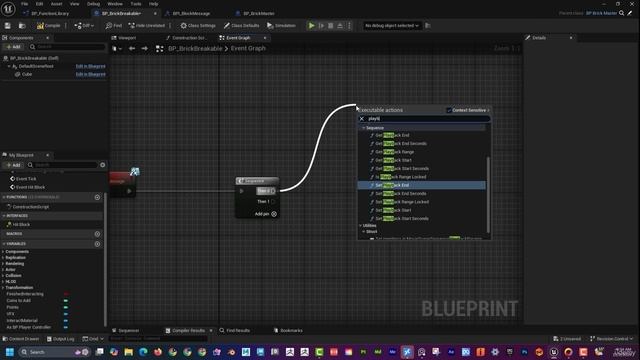Open the Tools menu

point(136,4)
